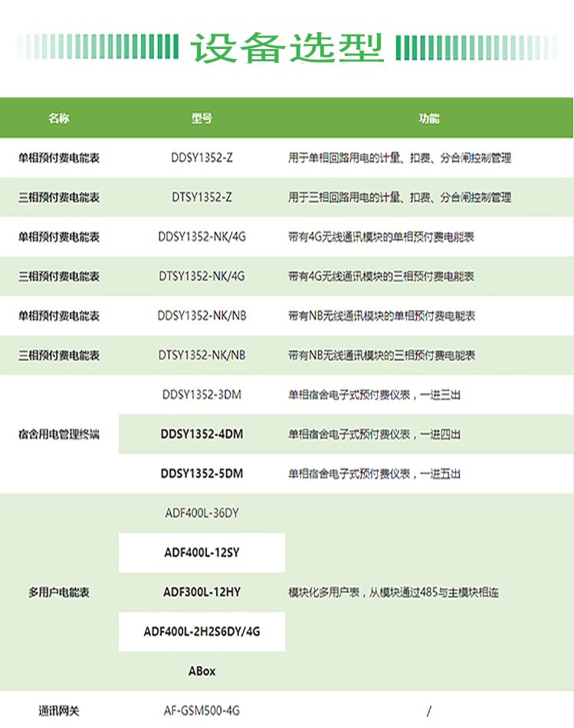The width and height of the screenshot is (574, 728).
Task: Click gateway model AF-GSM500-4G
Action: (202, 710)
